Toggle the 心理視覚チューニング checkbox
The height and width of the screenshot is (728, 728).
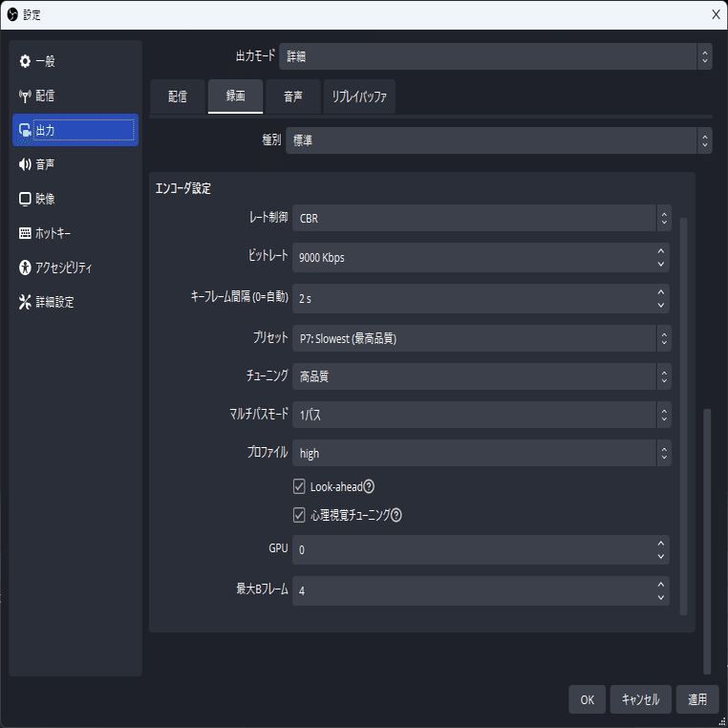click(x=299, y=515)
